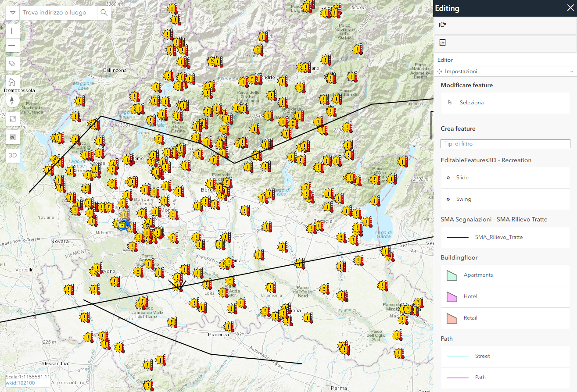Zoom in with the plus button

point(12,31)
